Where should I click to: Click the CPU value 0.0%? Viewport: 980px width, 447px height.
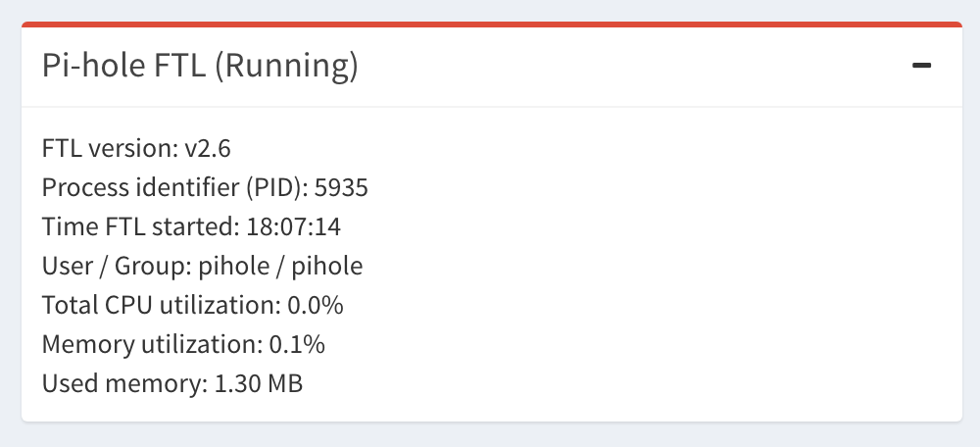pyautogui.click(x=316, y=305)
